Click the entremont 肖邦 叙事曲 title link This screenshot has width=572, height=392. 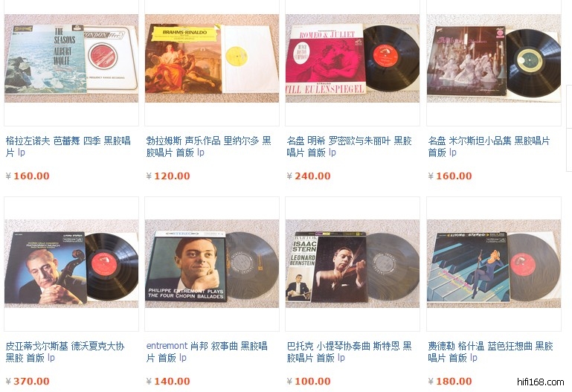pos(207,352)
